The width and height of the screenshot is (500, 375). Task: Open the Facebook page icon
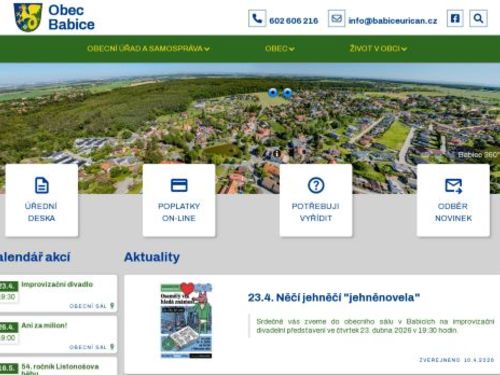[455, 18]
